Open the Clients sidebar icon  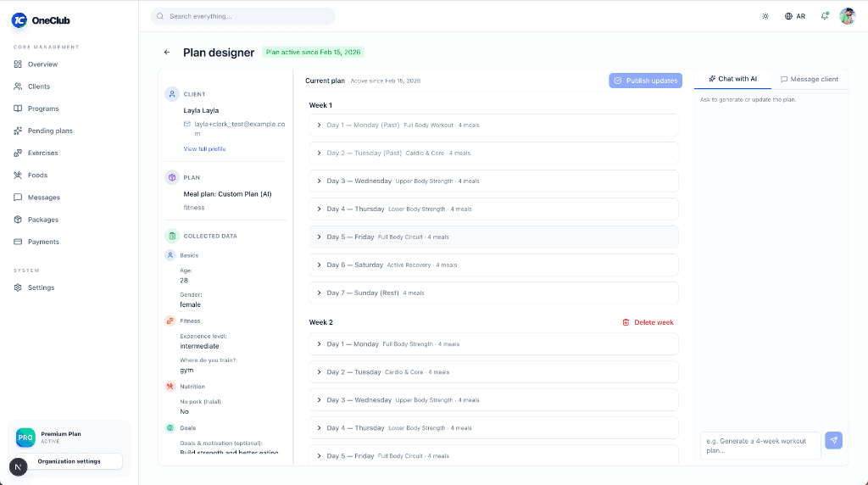coord(18,86)
